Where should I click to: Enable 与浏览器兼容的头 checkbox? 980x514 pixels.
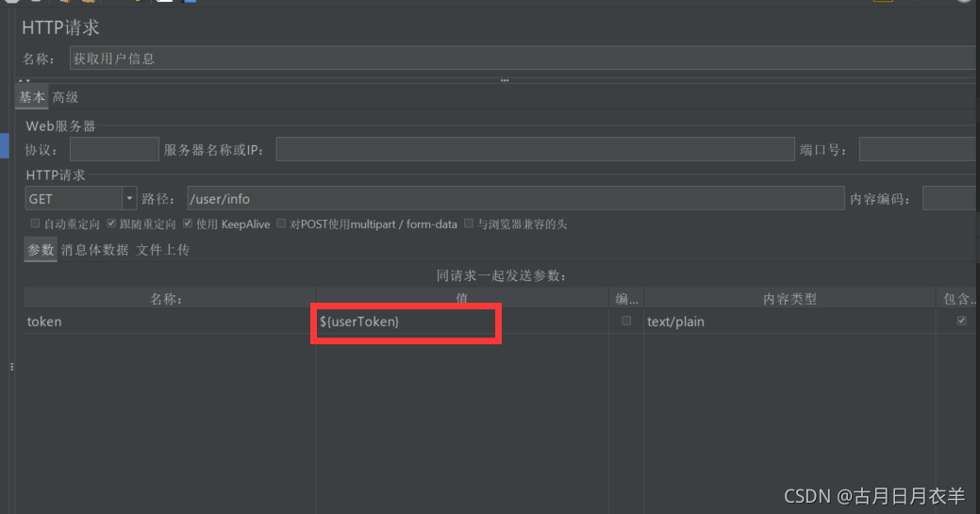pos(469,224)
